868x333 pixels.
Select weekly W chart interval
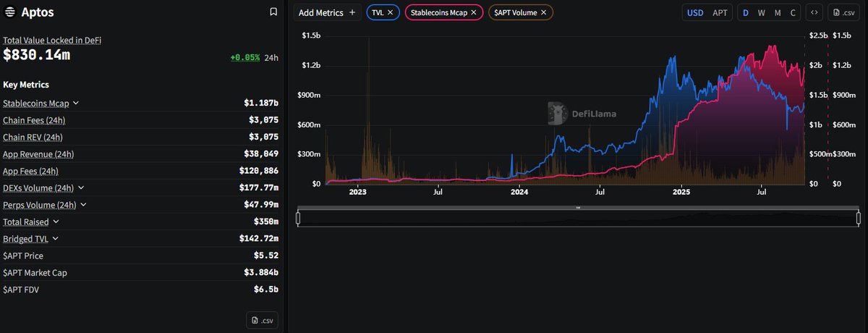[762, 13]
